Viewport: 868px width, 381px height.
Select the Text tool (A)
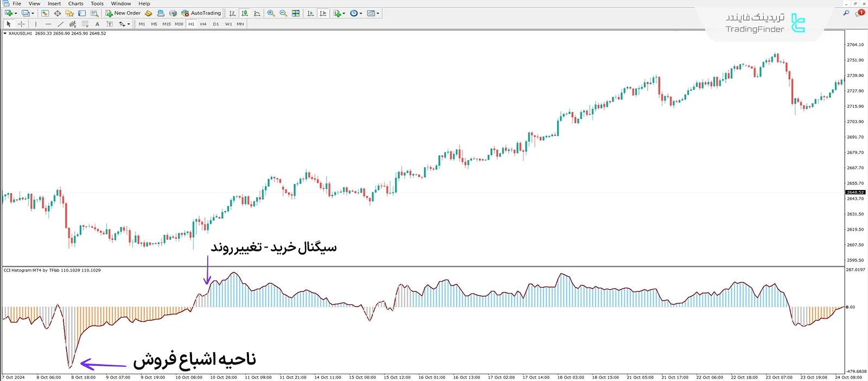coord(97,24)
